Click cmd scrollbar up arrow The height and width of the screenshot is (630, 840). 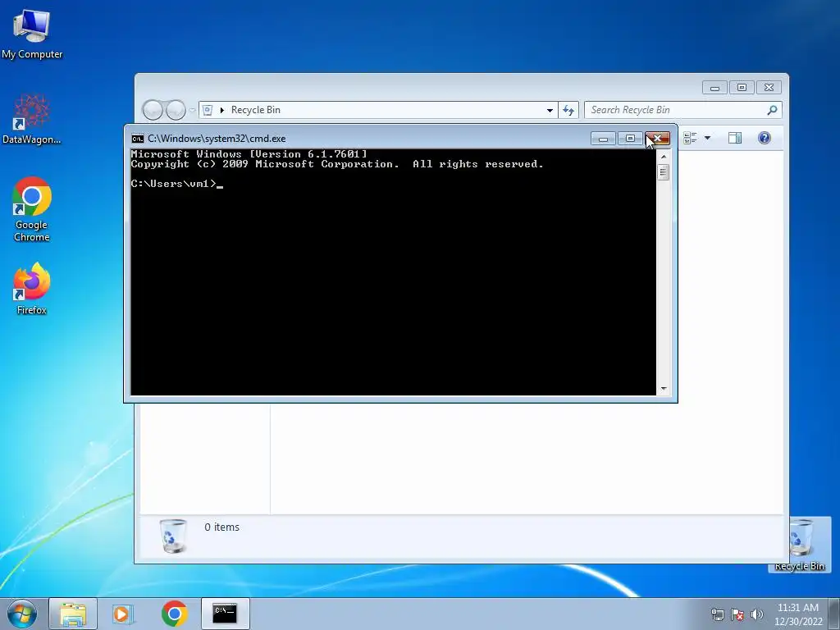click(x=664, y=157)
